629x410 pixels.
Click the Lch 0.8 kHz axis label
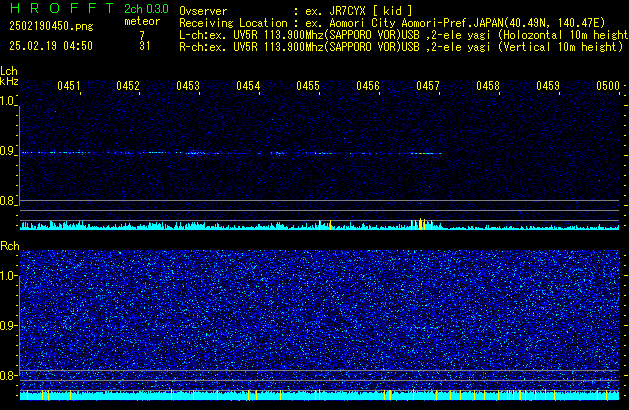click(8, 201)
